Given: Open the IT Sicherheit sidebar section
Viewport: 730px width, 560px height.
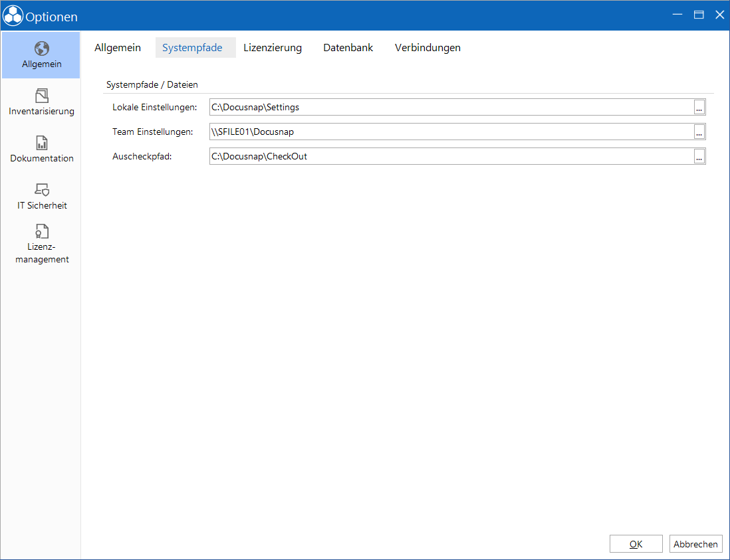Looking at the screenshot, I should click(x=41, y=196).
